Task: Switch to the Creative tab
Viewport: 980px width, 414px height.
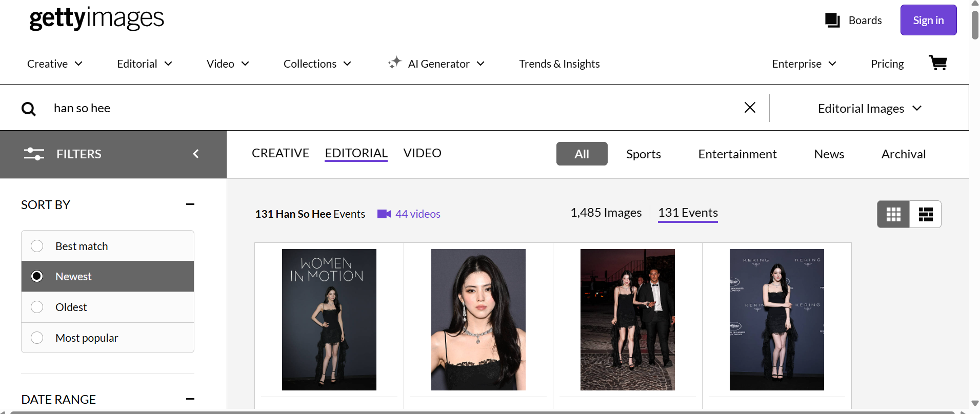Action: (280, 153)
